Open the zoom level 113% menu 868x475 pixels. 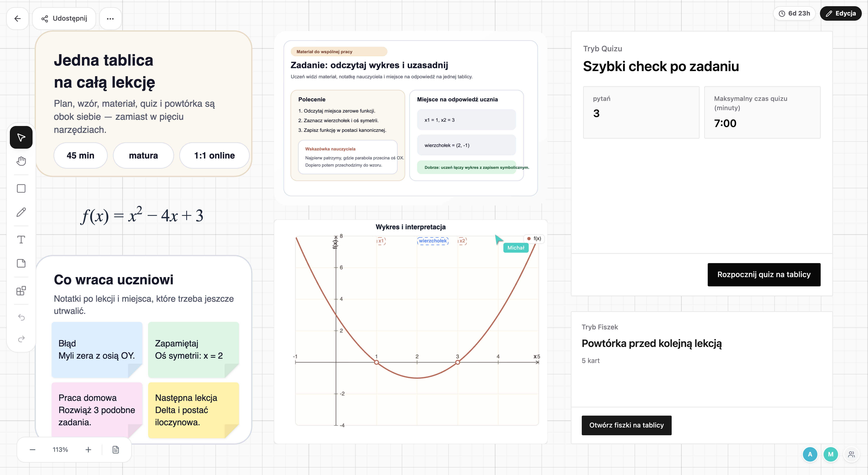click(60, 450)
